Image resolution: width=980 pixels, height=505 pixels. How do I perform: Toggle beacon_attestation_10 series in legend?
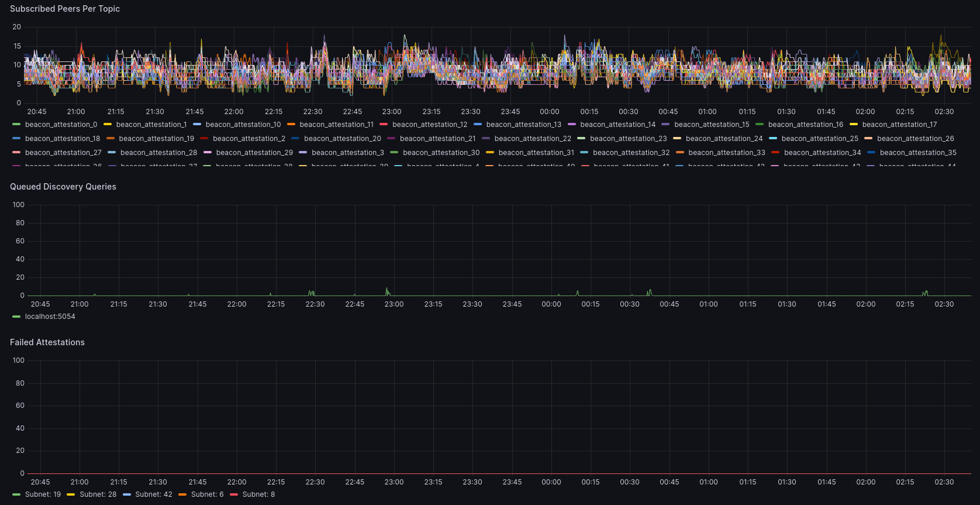(243, 125)
